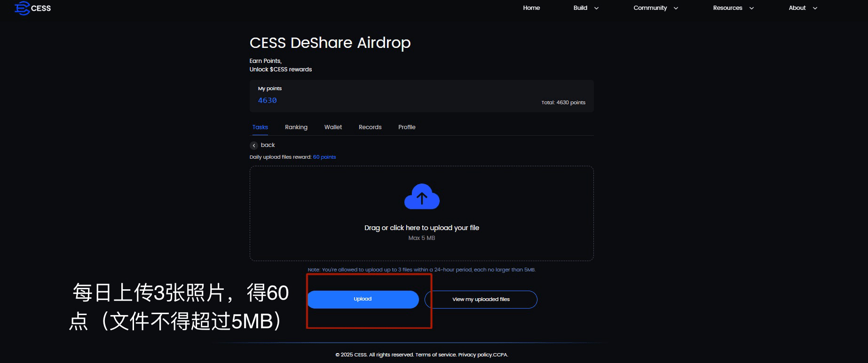
Task: Click the cloud upload icon
Action: [422, 196]
